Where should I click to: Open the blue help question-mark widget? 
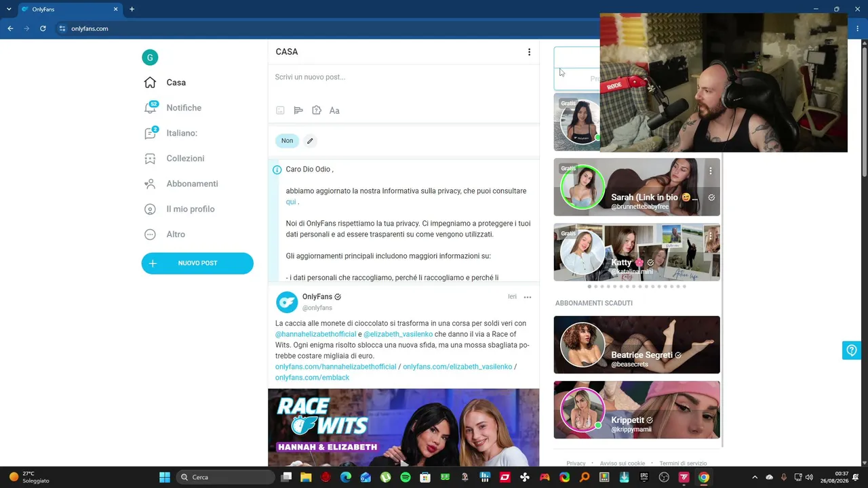(x=852, y=350)
